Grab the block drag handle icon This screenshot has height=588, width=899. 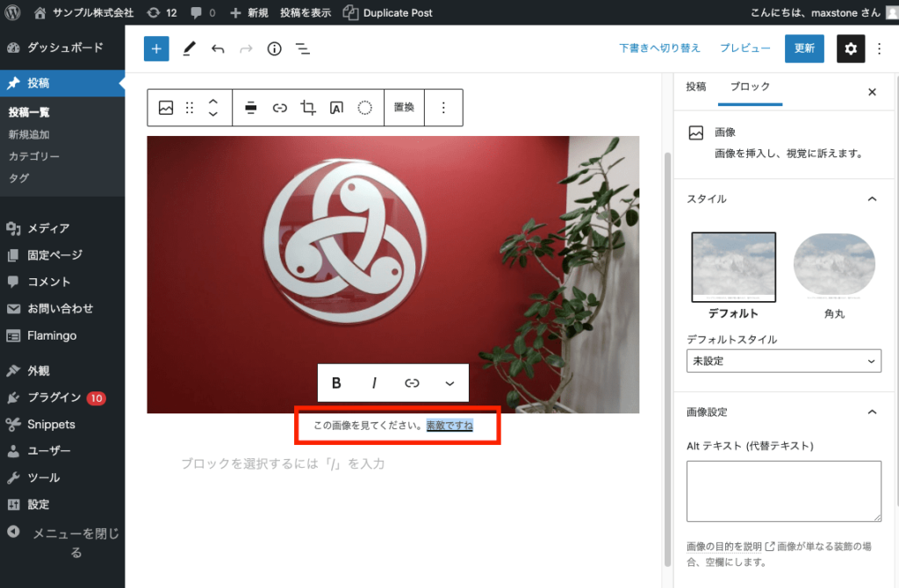(190, 107)
